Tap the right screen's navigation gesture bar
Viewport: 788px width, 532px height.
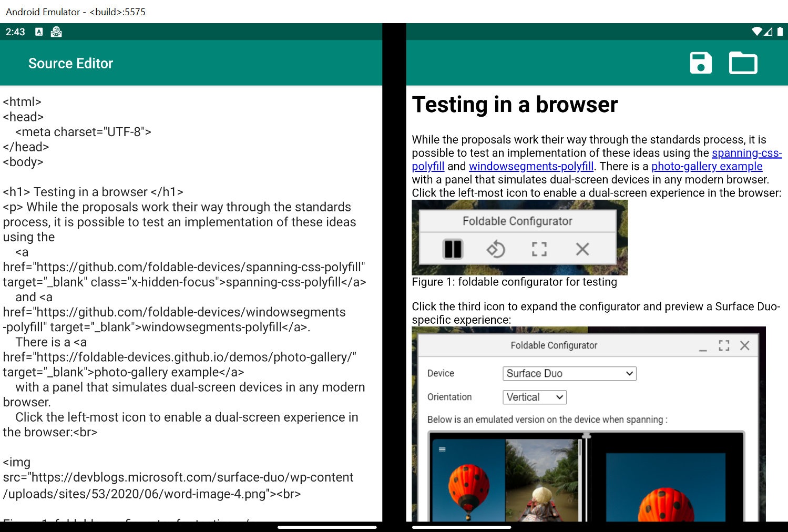(x=462, y=527)
